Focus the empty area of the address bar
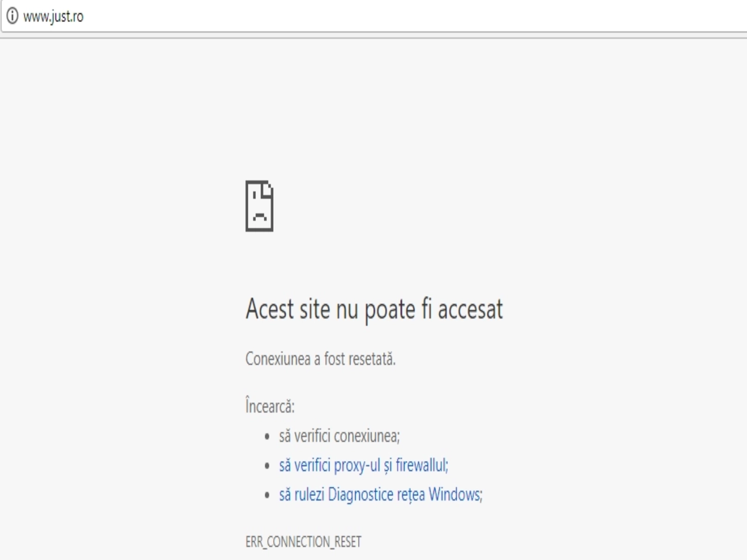747x560 pixels. click(373, 17)
